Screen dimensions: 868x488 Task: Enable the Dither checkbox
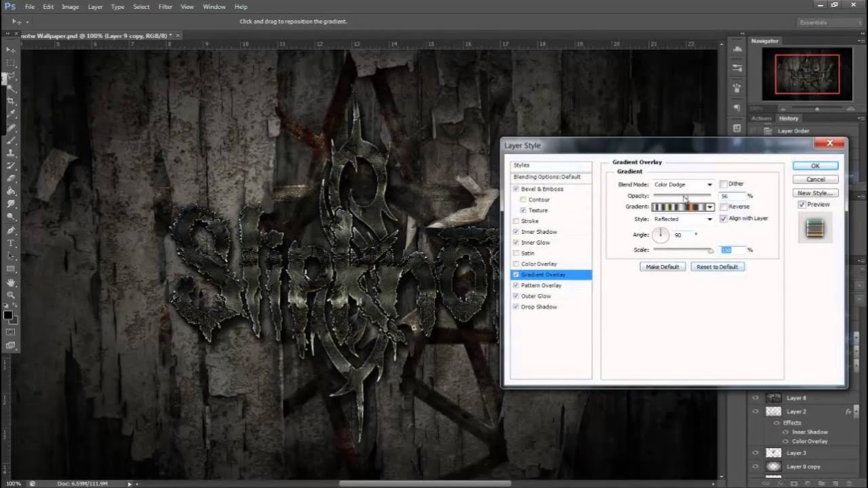(724, 184)
